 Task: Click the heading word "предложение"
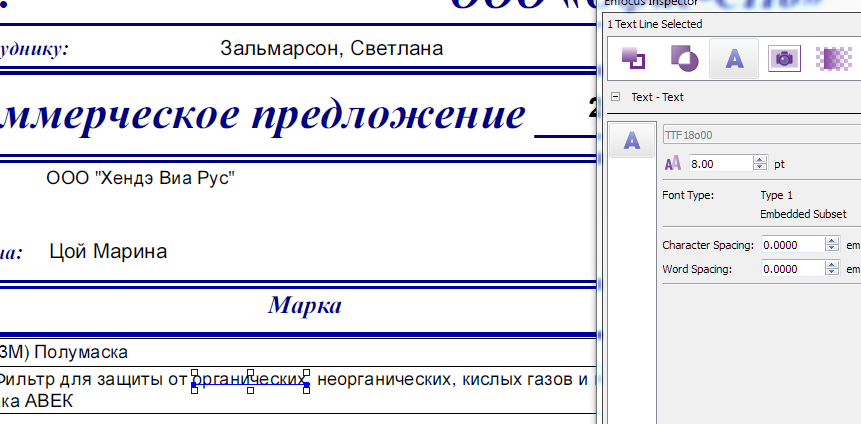[388, 114]
